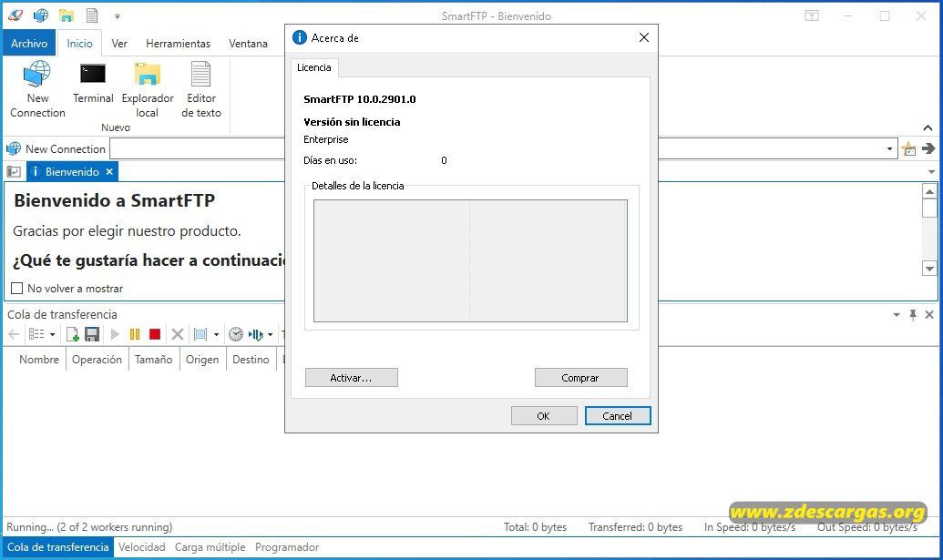Click the remove X icon in queue toolbar

tap(178, 334)
